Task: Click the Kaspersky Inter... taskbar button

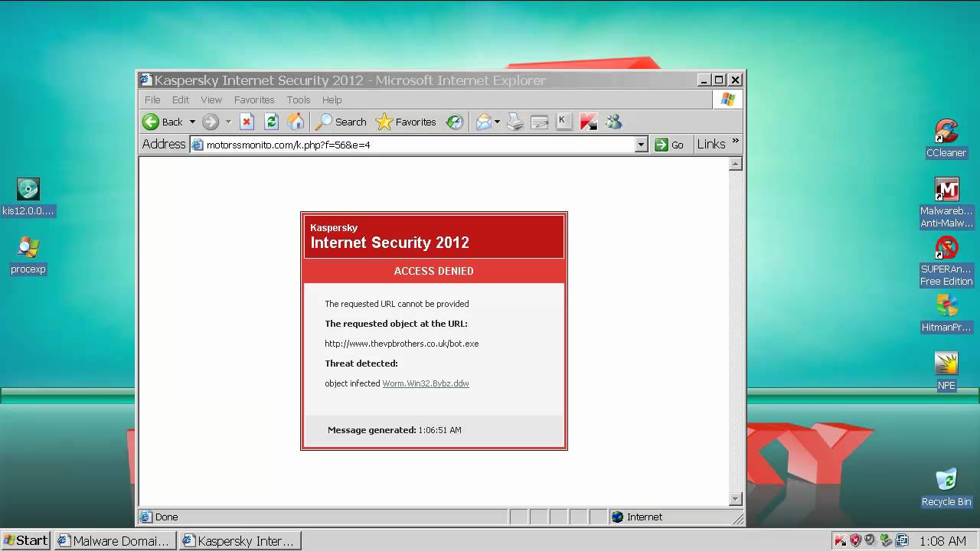Action: (240, 540)
